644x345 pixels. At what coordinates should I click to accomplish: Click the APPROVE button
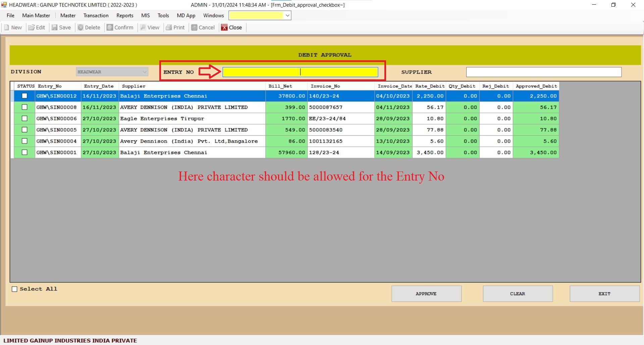426,294
